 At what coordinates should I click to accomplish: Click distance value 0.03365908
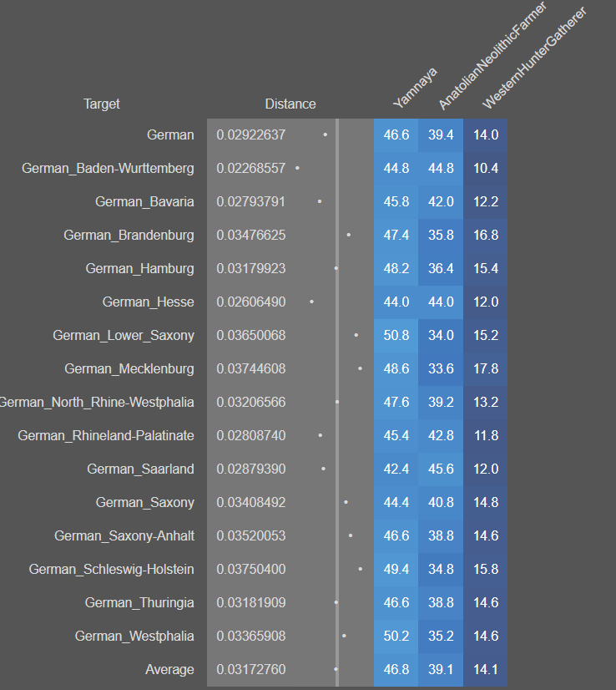[x=251, y=637]
